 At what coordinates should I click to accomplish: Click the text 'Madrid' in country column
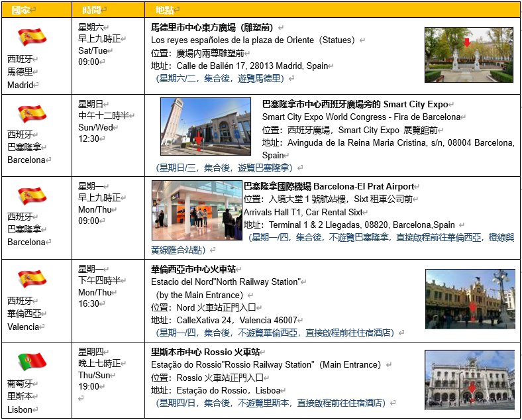click(20, 85)
